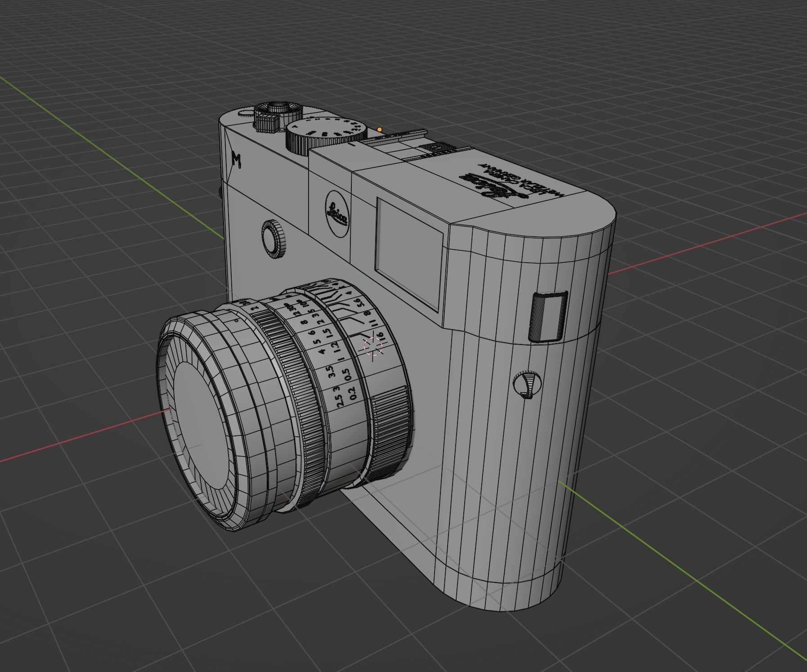Viewport: 807px width, 672px height.
Task: Click the 0.5 marking on the lens distance scale
Action: (x=347, y=376)
